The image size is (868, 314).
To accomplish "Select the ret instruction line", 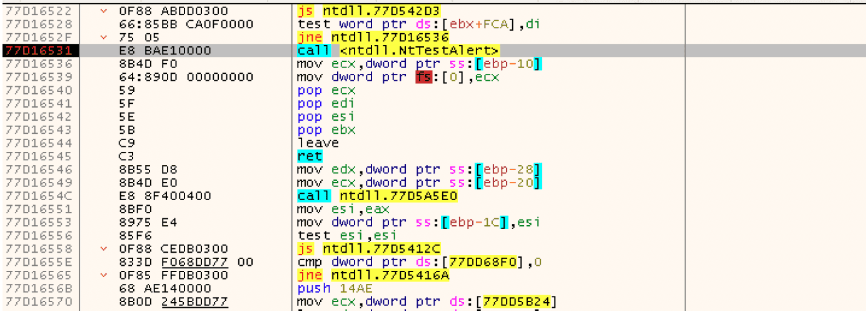I will pos(310,156).
